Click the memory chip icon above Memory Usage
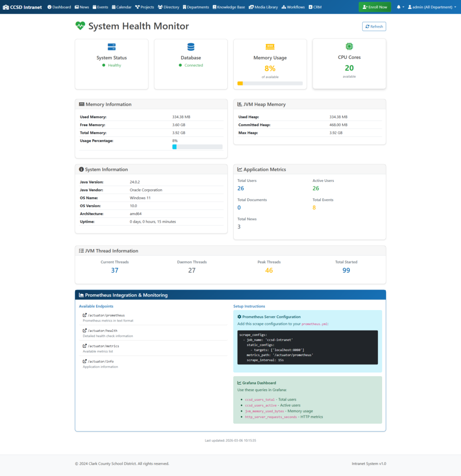Screen dimensions: 461x476 [x=270, y=47]
